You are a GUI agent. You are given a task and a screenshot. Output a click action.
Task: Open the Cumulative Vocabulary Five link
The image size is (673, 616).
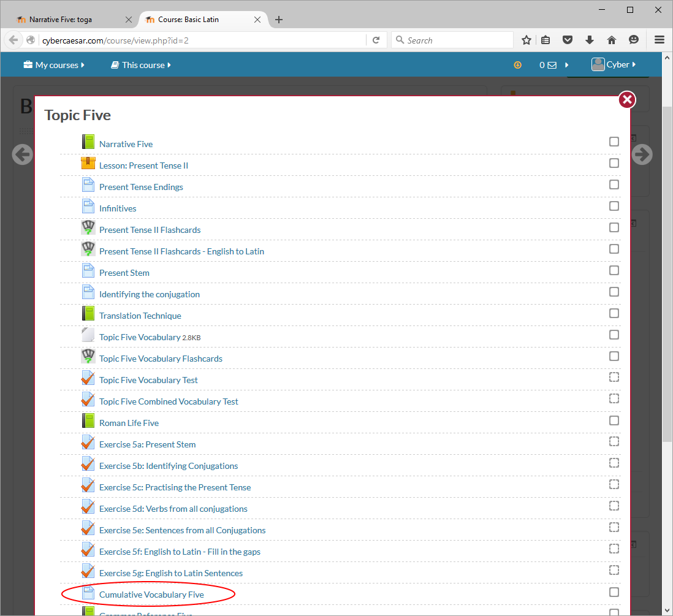coord(151,595)
